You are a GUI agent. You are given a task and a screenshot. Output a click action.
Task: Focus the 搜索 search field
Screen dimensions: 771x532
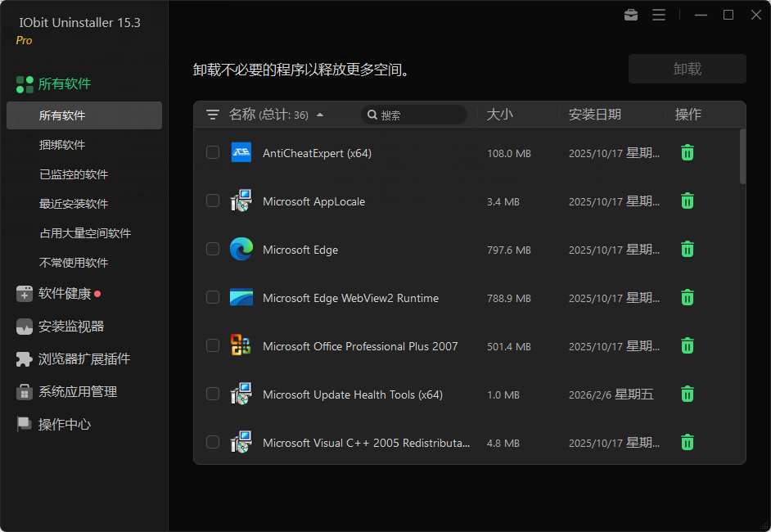[x=417, y=115]
